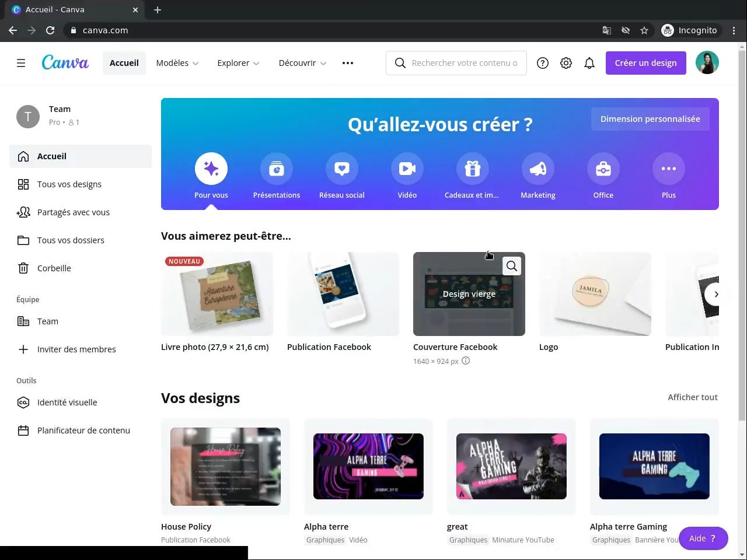
Task: Select the Office briefcase icon
Action: coord(603,169)
